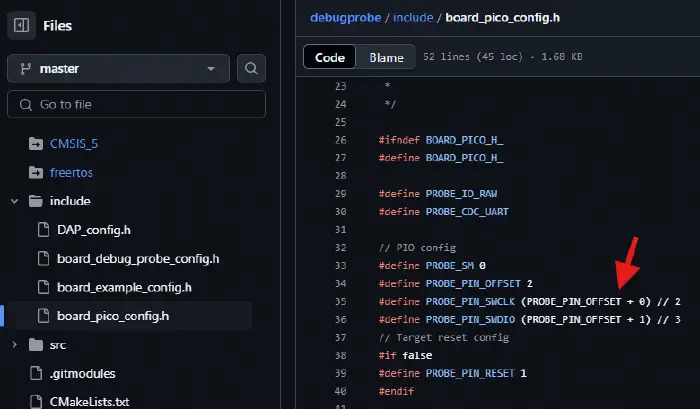Select board_pico_config.h in file tree
Screen dimensions: 700x409
(x=113, y=316)
